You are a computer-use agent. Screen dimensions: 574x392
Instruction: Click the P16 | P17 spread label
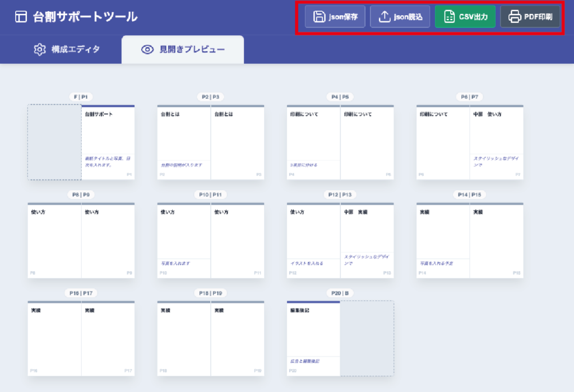(81, 293)
